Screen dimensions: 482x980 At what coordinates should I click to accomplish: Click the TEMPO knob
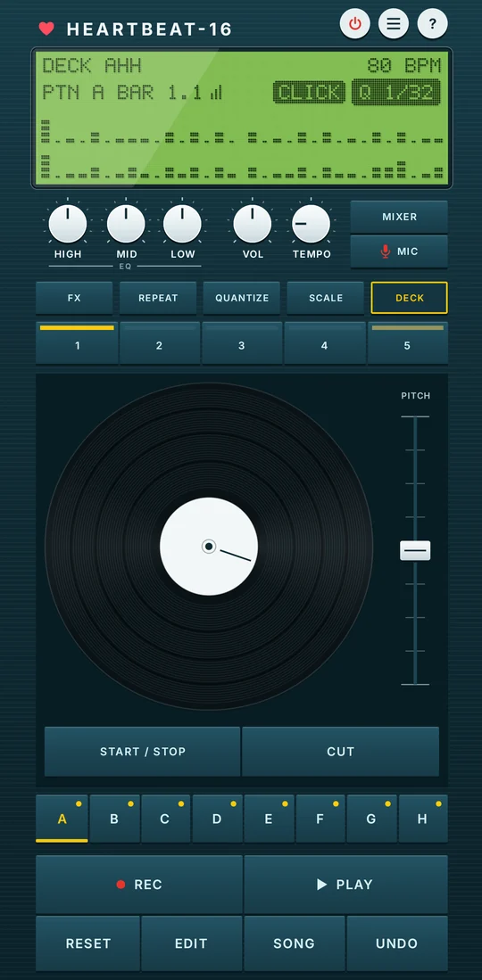click(312, 224)
